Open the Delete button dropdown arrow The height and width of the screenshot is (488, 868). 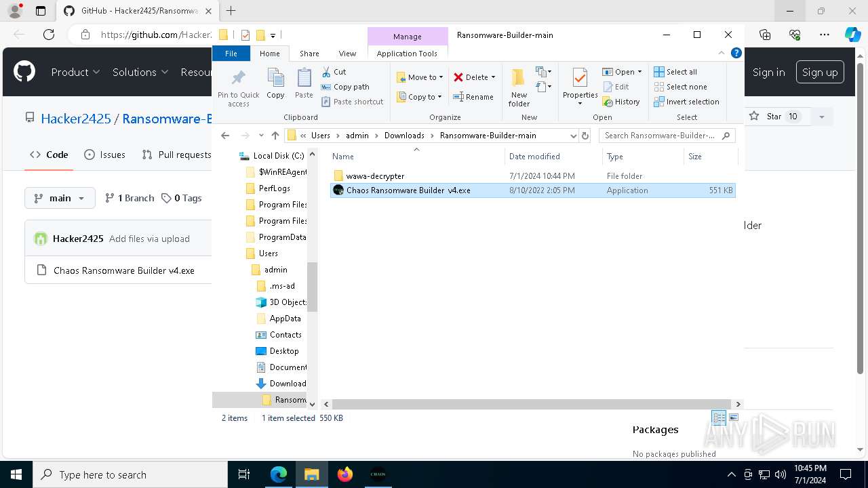click(493, 77)
